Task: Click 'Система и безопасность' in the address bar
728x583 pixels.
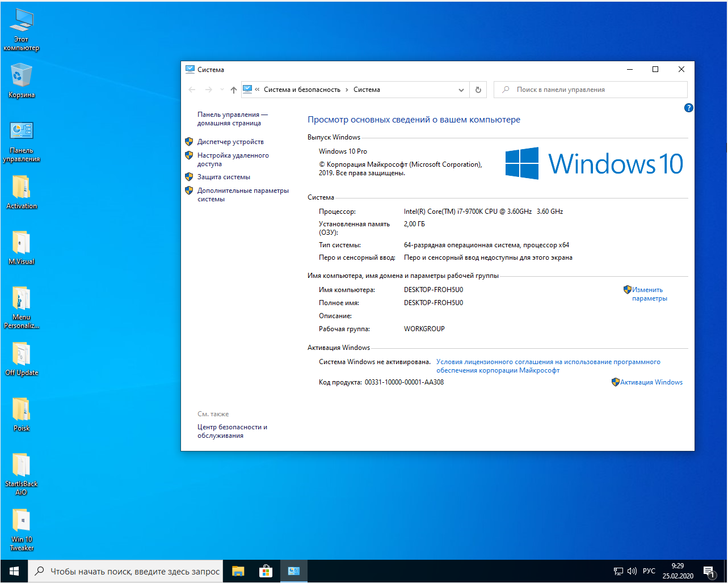Action: [302, 90]
